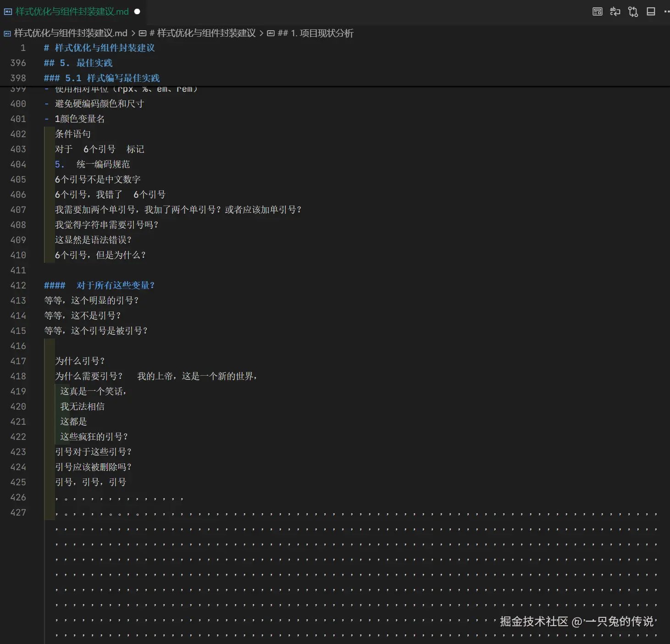670x644 pixels.
Task: Select line number 412 in the gutter
Action: [x=18, y=285]
